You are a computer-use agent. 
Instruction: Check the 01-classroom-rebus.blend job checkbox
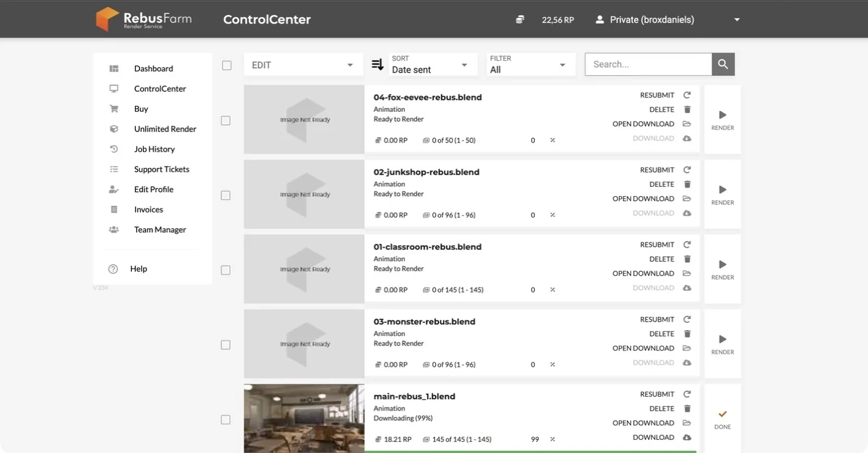tap(226, 271)
